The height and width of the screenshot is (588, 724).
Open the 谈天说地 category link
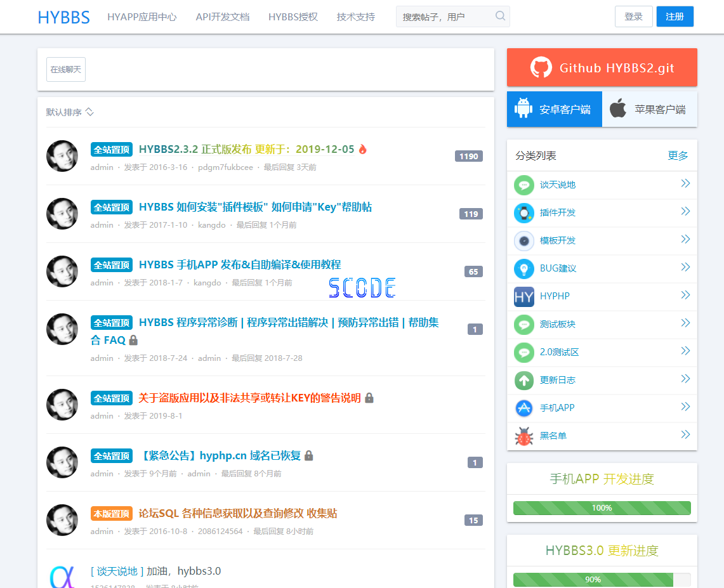click(558, 185)
